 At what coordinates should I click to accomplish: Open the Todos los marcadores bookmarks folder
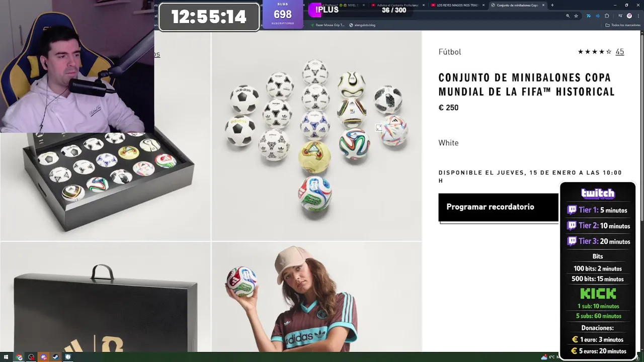(623, 25)
